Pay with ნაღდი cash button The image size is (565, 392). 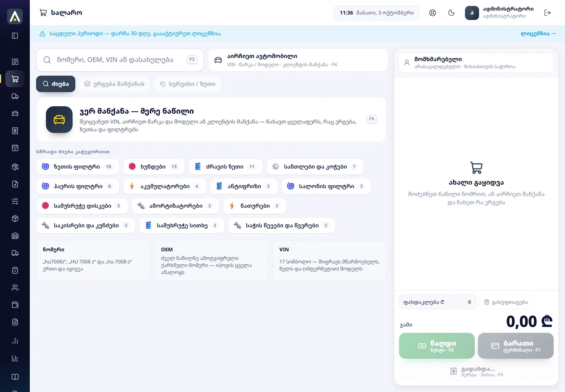437,346
